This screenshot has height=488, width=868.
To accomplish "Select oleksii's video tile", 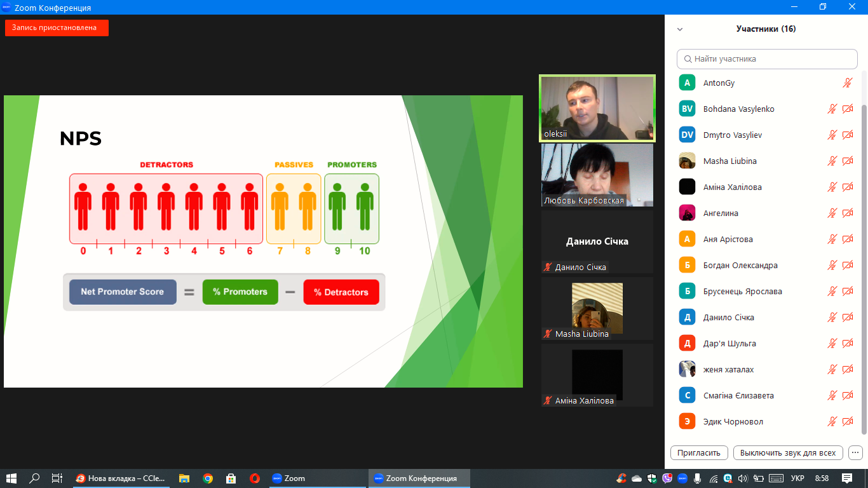I will pyautogui.click(x=597, y=108).
